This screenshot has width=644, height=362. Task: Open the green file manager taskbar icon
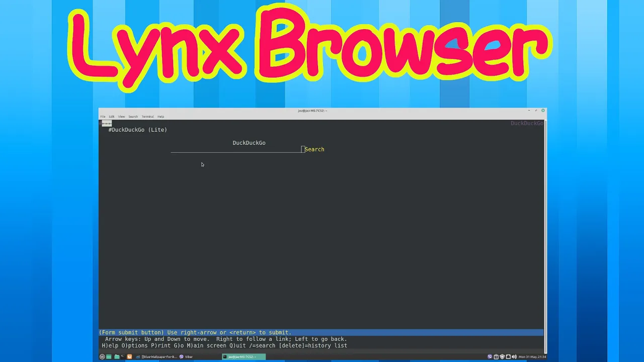point(117,357)
